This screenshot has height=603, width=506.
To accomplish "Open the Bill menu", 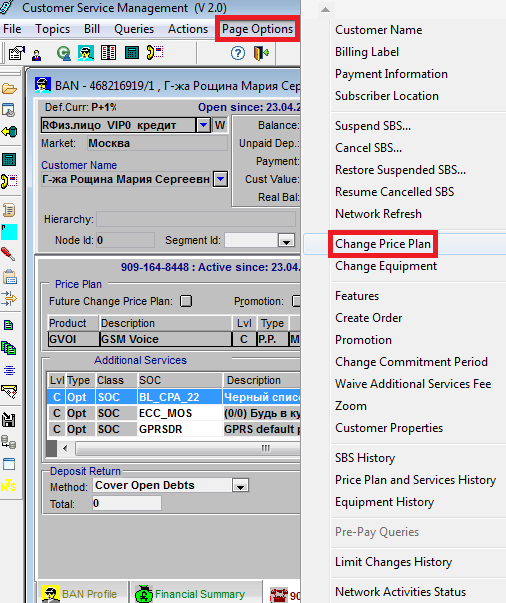I will (92, 29).
